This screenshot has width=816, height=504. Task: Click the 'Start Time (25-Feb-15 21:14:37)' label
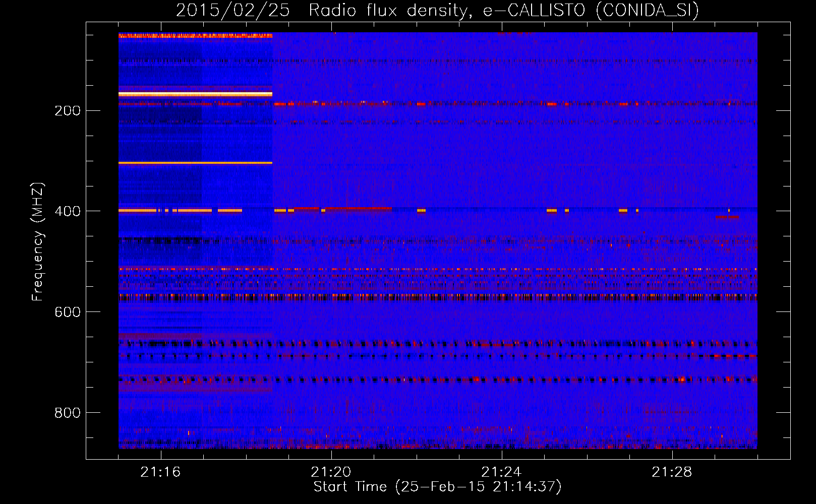coord(437,487)
